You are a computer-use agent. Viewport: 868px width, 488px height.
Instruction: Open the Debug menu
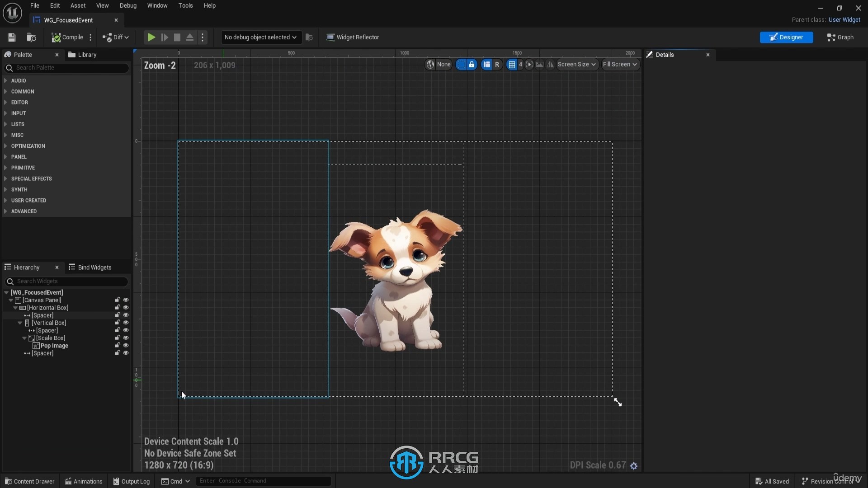coord(128,5)
